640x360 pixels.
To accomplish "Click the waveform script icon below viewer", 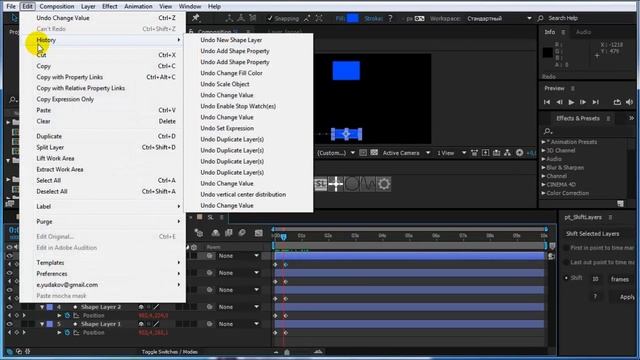I will tap(367, 184).
